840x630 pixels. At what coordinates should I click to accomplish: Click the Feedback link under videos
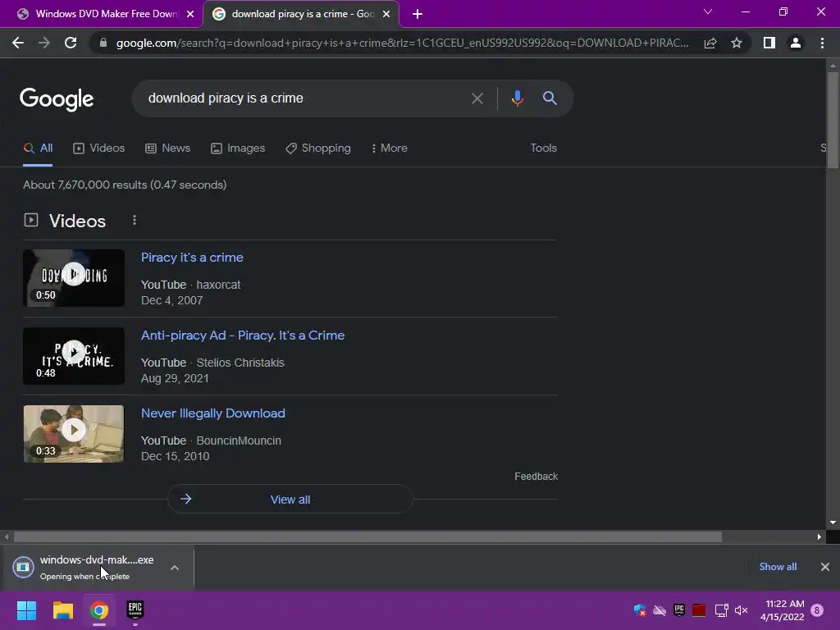click(x=536, y=477)
